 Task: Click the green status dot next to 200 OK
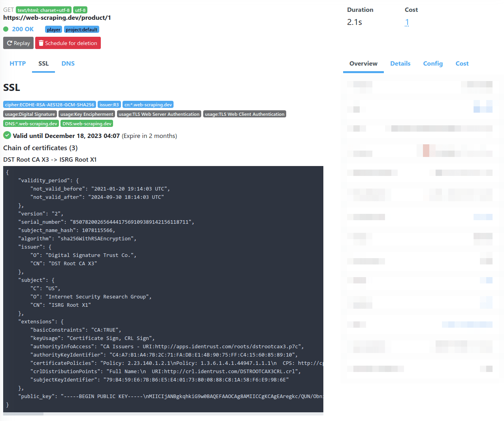pos(5,29)
